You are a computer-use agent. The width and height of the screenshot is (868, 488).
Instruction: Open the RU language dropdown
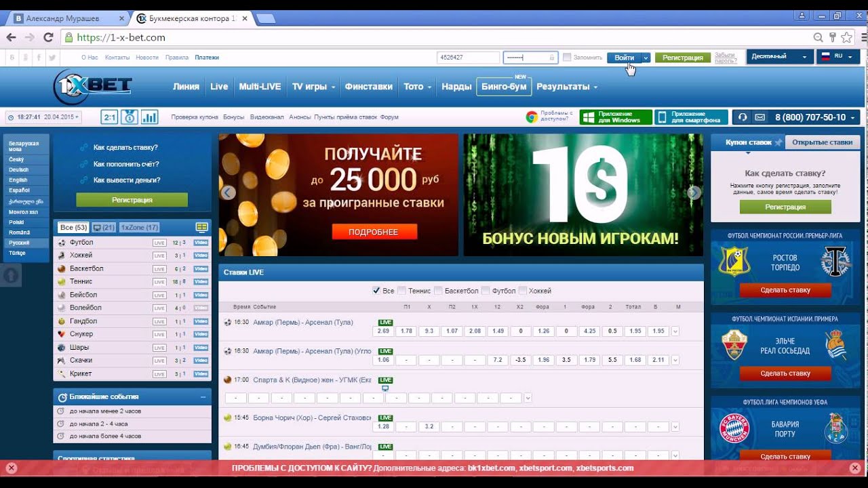point(838,57)
